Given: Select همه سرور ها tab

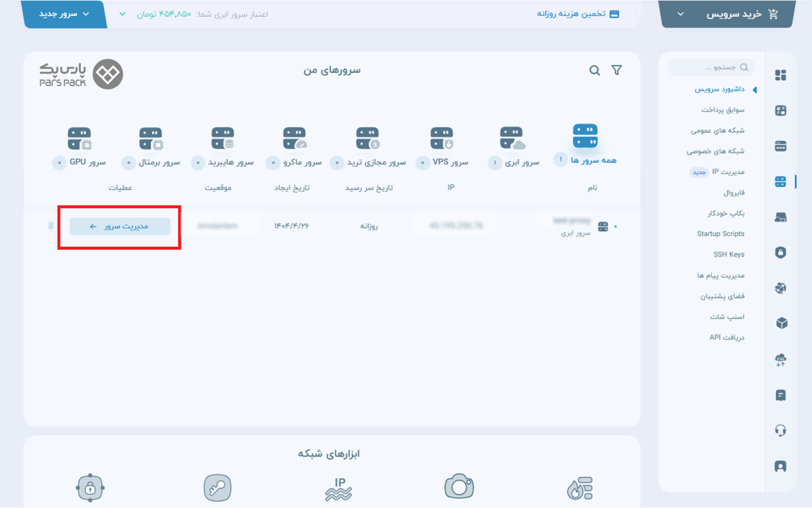Looking at the screenshot, I should coord(585,145).
